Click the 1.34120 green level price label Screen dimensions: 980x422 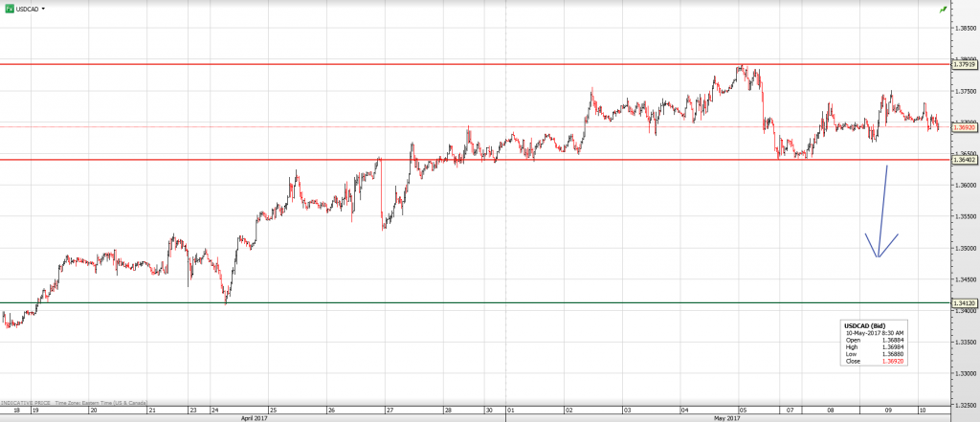[x=965, y=303]
